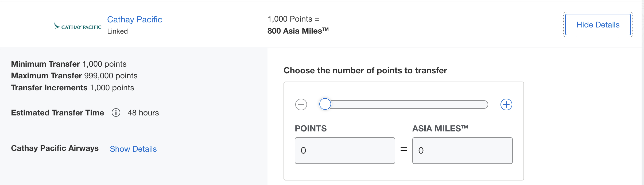Click the Maximum Transfer 999,000 points line

click(x=74, y=76)
